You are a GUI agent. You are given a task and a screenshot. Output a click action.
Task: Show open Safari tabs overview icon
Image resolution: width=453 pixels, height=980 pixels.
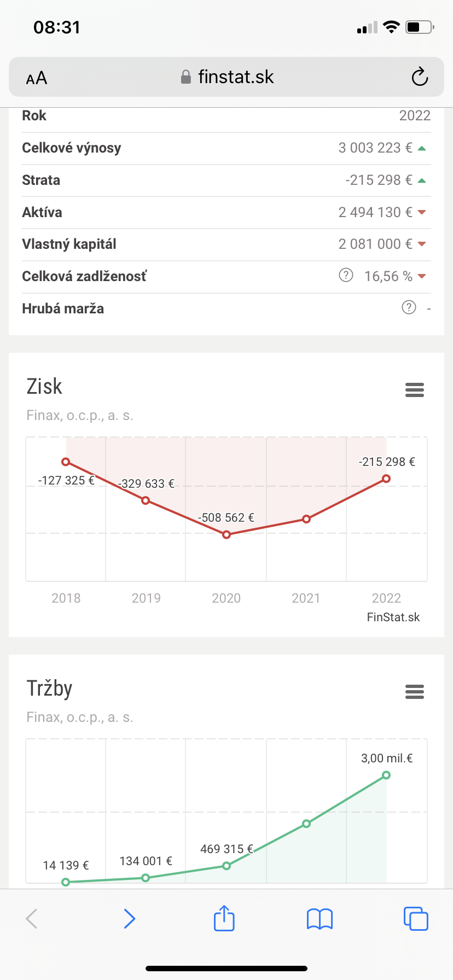(416, 918)
